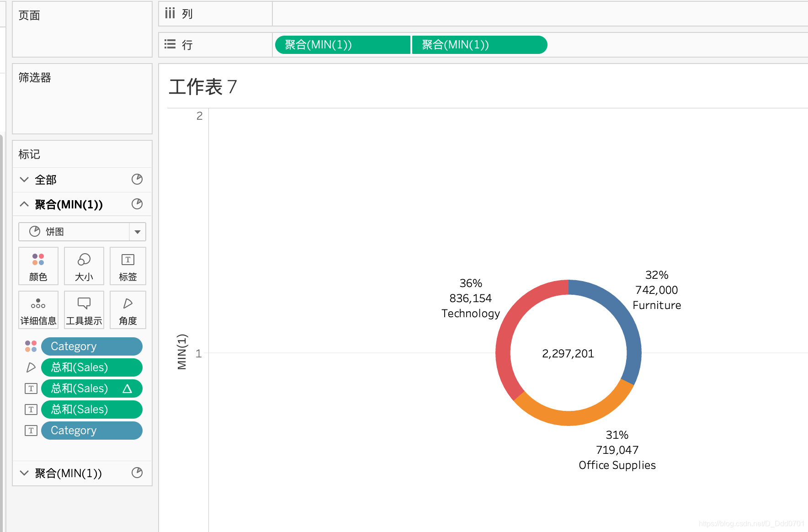Open the Size mark card
This screenshot has width=808, height=532.
[x=84, y=266]
